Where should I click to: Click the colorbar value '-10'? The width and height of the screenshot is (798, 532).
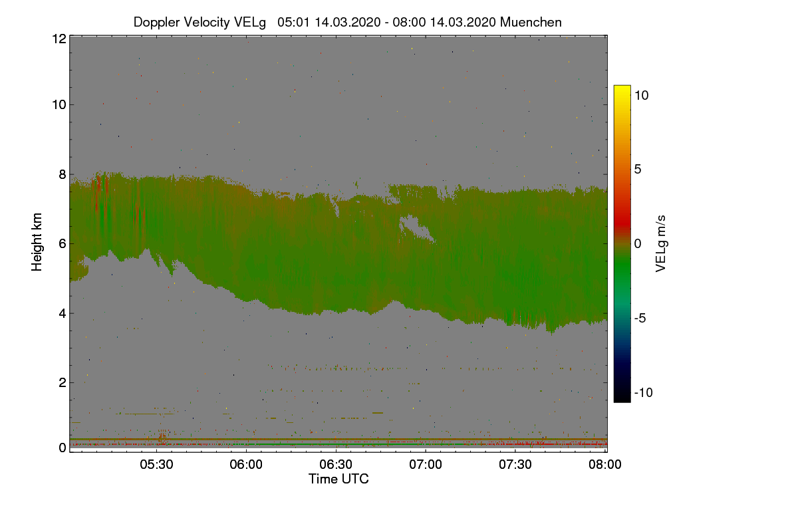click(x=642, y=392)
